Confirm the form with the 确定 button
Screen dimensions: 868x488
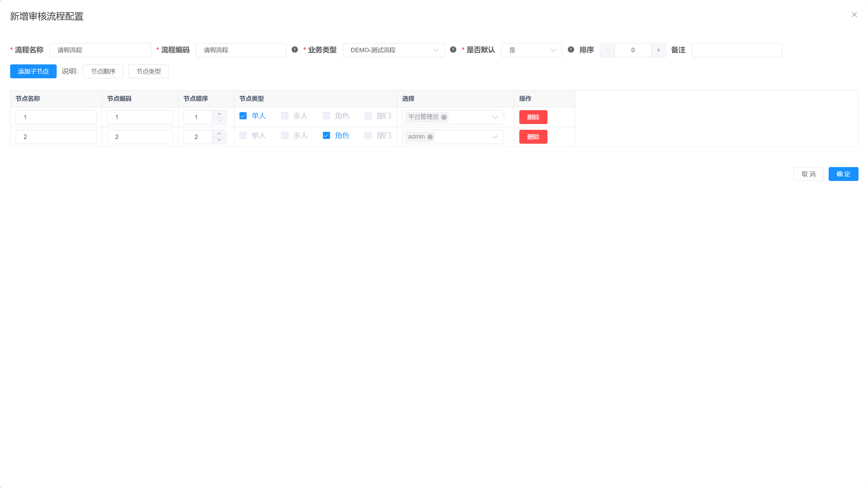click(x=843, y=174)
